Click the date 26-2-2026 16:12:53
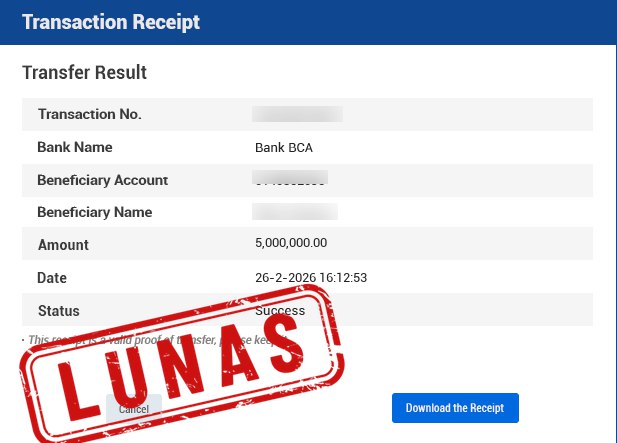This screenshot has height=443, width=617. [311, 278]
